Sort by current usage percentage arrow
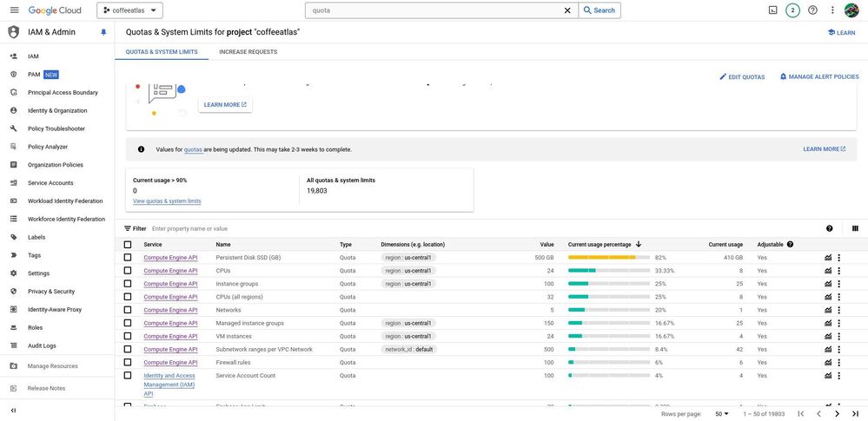Viewport: 868px width, 421px height. (x=639, y=244)
